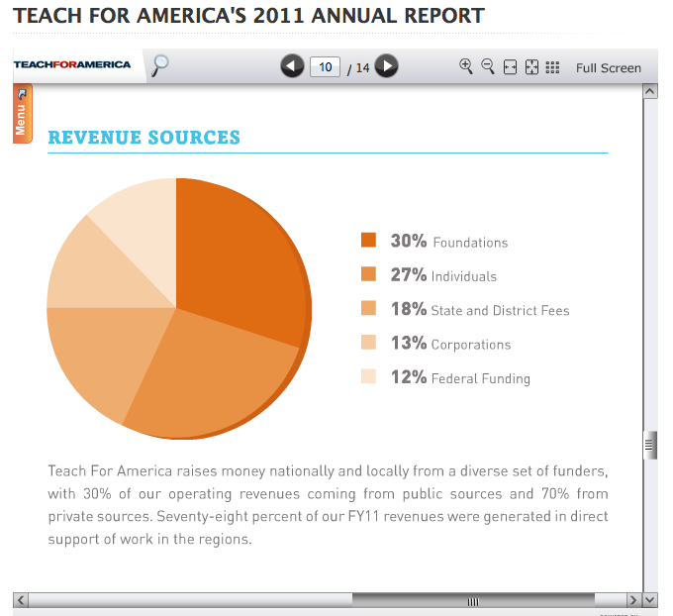Open the thumbnail grid view
The image size is (673, 616).
(553, 67)
